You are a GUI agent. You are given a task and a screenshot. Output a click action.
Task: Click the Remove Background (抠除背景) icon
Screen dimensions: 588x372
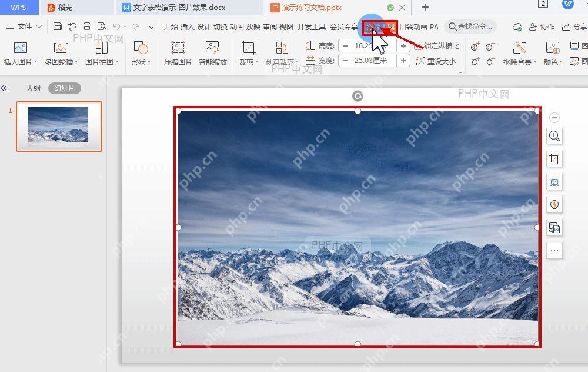pyautogui.click(x=519, y=48)
